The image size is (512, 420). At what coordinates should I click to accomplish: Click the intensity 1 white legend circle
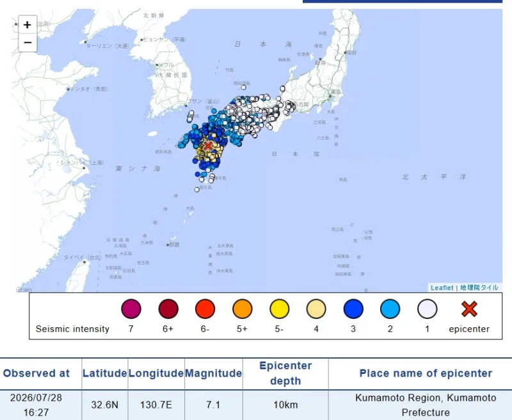427,309
